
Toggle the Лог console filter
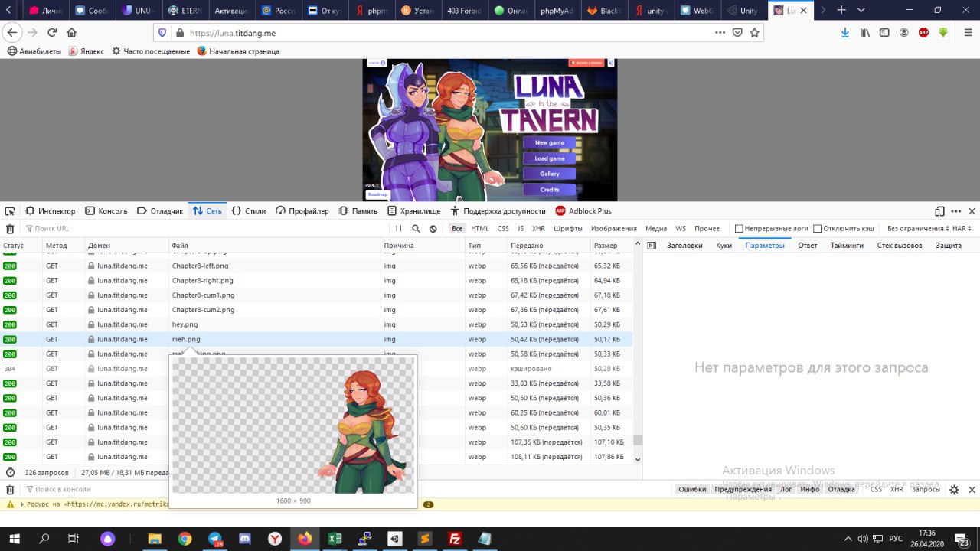point(786,490)
